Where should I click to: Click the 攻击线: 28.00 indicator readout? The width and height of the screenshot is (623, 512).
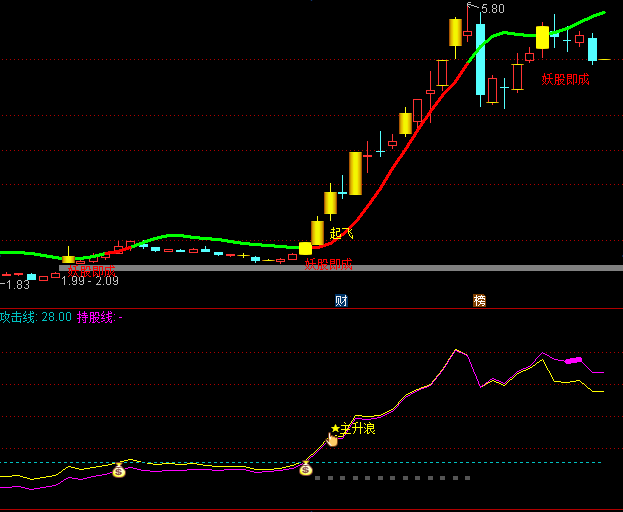pyautogui.click(x=36, y=317)
